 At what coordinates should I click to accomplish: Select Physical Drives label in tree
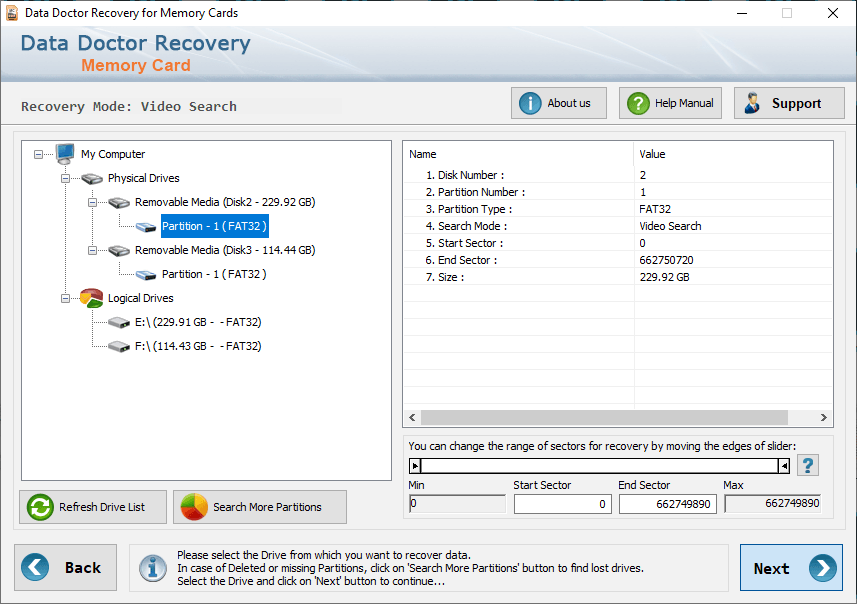click(144, 178)
